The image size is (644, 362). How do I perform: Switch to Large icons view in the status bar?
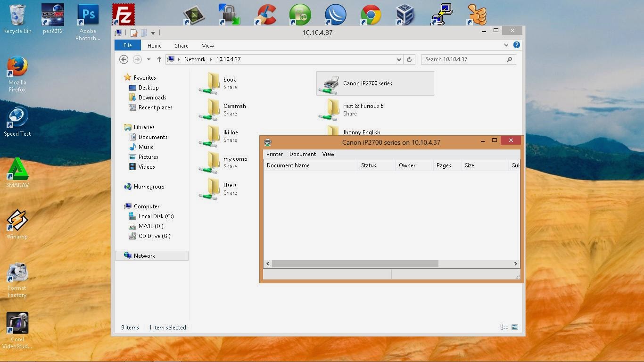(x=514, y=327)
